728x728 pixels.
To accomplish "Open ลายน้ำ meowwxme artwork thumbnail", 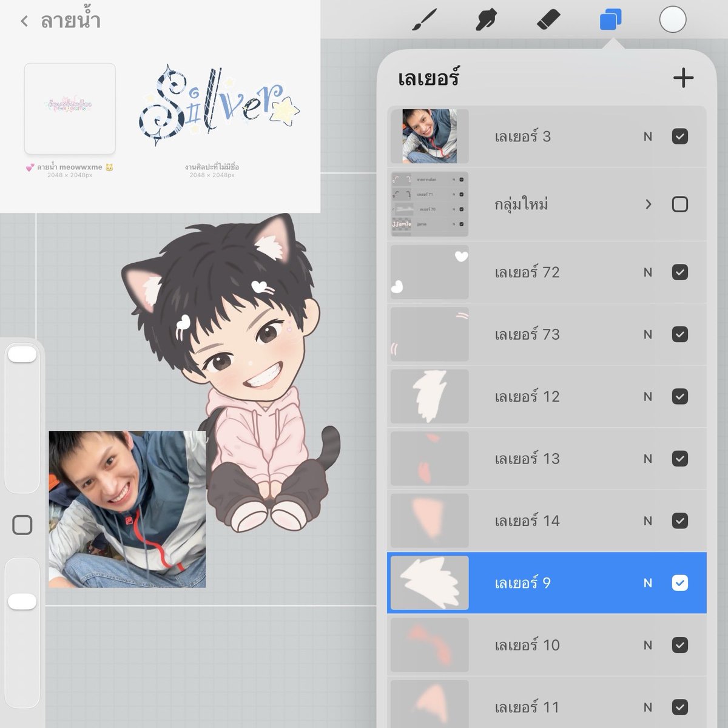I will (70, 109).
